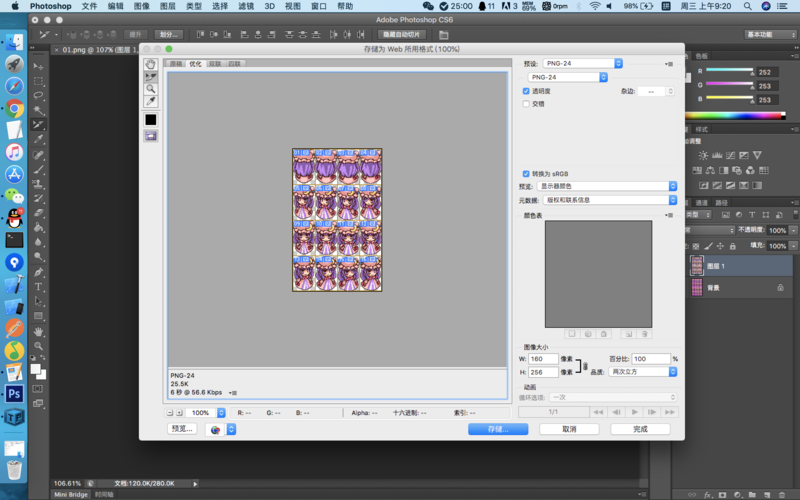Select the Rectangular Marquee tool

[38, 81]
